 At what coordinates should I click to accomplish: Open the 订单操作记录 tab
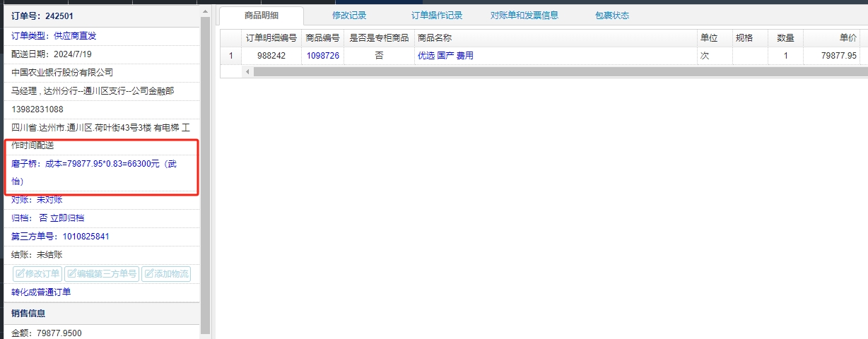(x=437, y=16)
